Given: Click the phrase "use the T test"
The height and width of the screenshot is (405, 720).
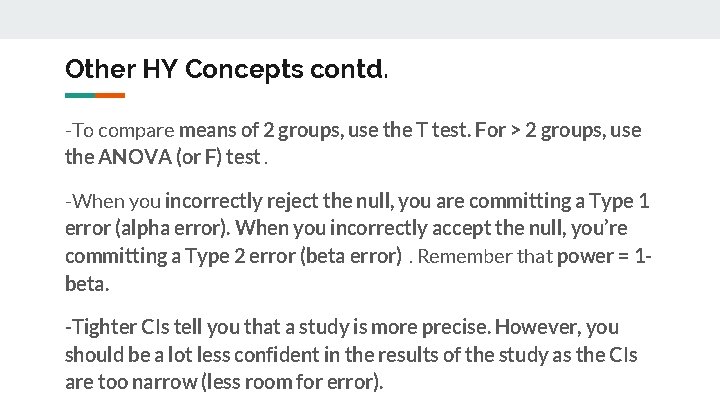Looking at the screenshot, I should tap(400, 131).
